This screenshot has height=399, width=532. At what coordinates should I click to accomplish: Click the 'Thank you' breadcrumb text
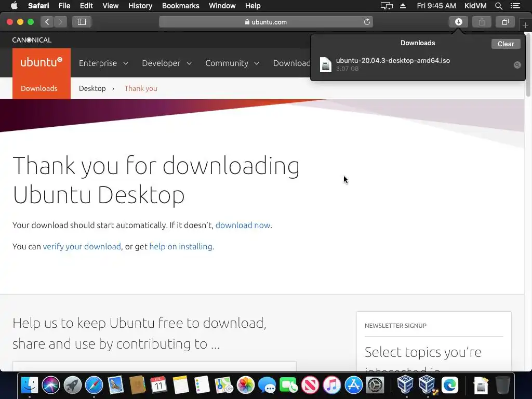141,88
